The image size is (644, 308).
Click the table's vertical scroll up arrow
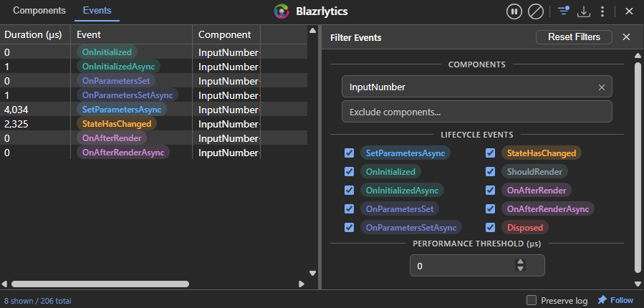312,30
